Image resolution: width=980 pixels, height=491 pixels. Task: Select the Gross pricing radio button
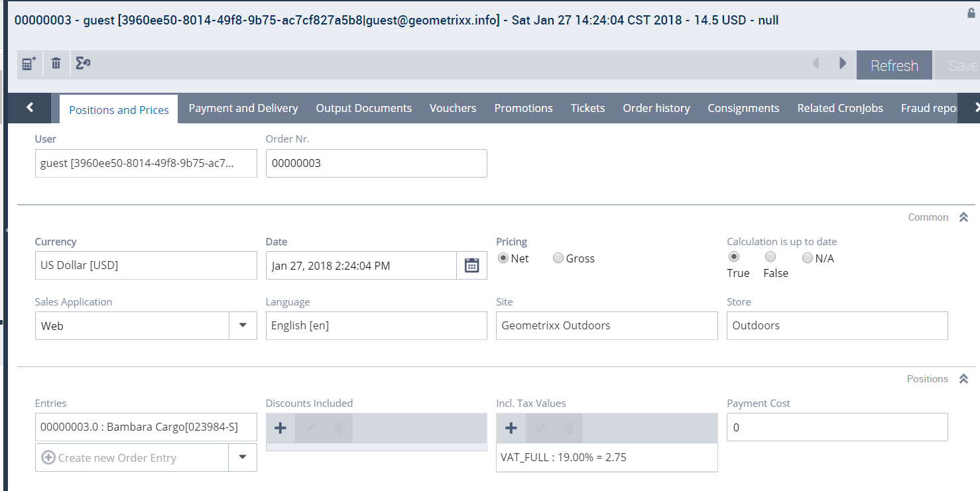pos(558,258)
